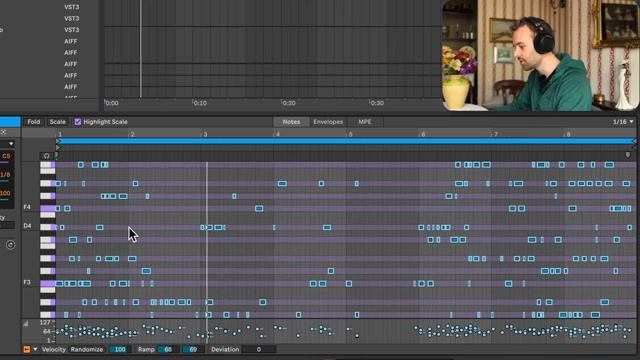This screenshot has height=360, width=640.
Task: Click bar 7 in the clip ruler
Action: pos(495,134)
